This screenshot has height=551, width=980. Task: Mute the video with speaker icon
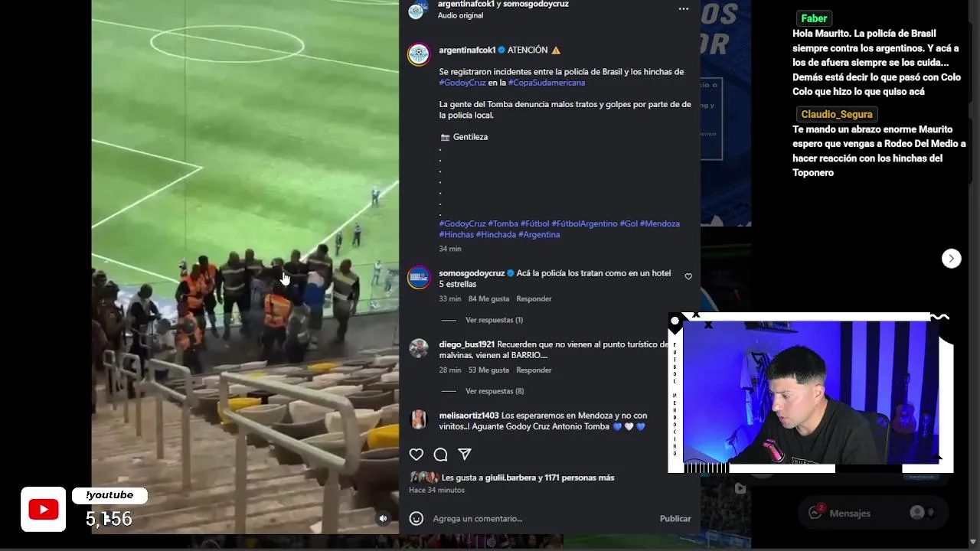point(384,518)
